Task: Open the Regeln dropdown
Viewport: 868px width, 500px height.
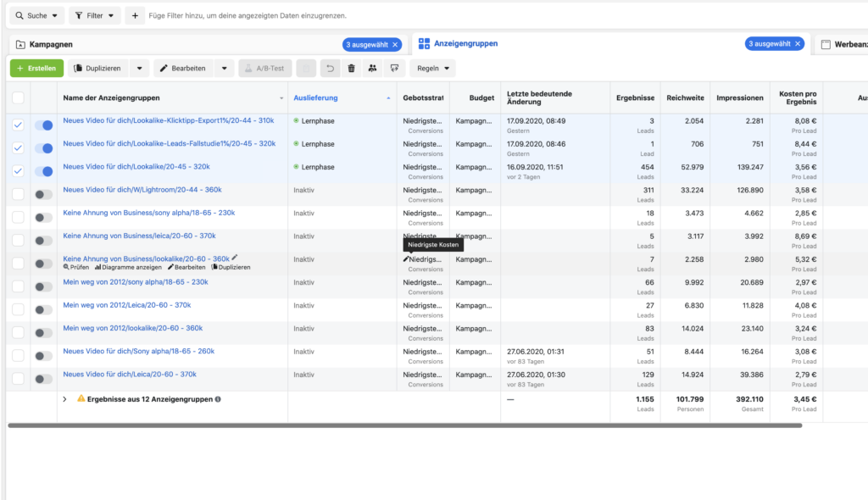Action: (432, 68)
